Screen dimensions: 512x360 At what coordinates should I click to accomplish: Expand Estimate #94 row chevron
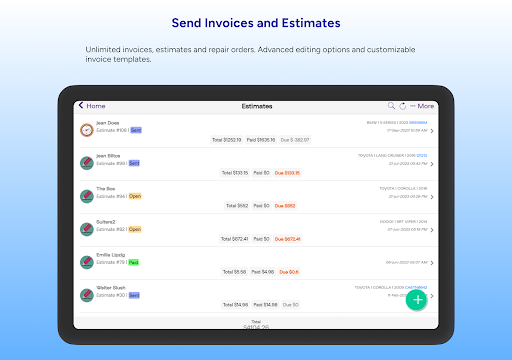pyautogui.click(x=432, y=197)
